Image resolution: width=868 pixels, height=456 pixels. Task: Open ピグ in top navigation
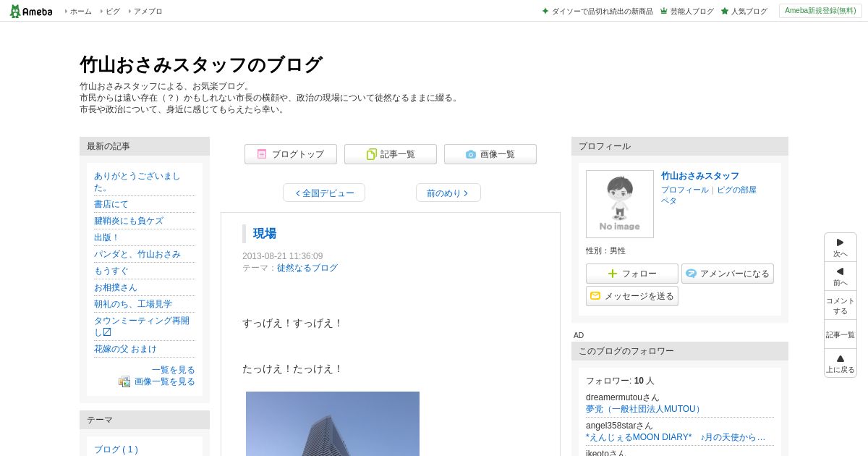coord(113,12)
